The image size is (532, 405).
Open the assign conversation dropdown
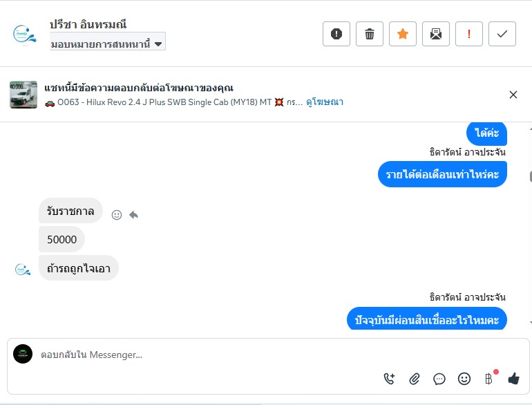pyautogui.click(x=107, y=44)
